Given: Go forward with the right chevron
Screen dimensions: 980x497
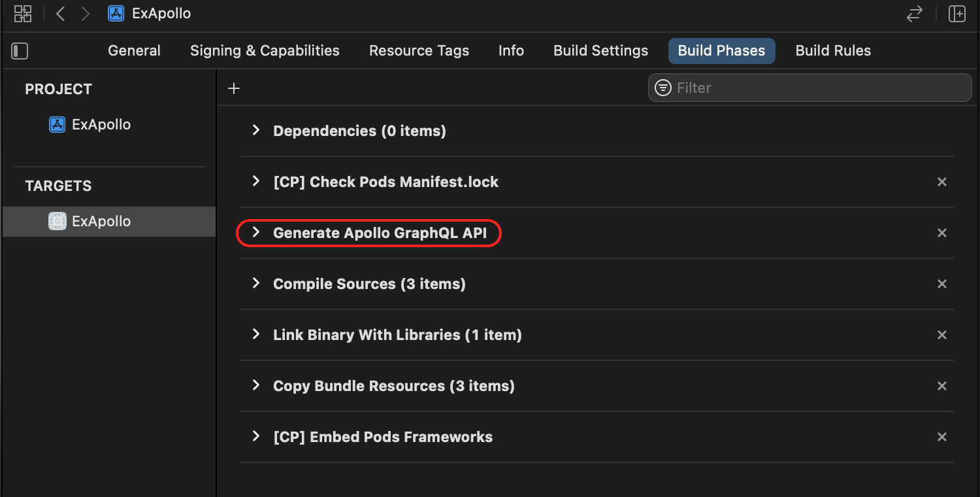Looking at the screenshot, I should pos(86,14).
